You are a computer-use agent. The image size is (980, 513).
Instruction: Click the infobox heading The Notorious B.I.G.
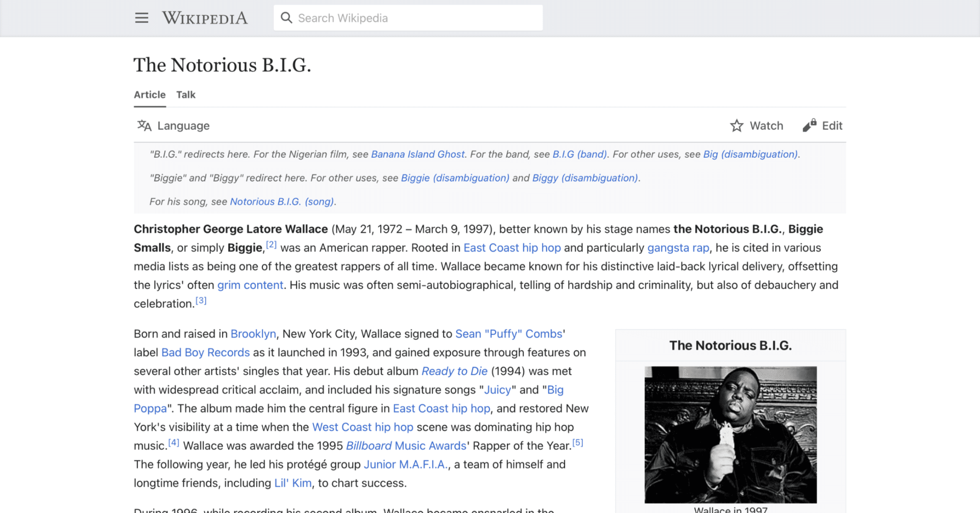[x=730, y=346]
